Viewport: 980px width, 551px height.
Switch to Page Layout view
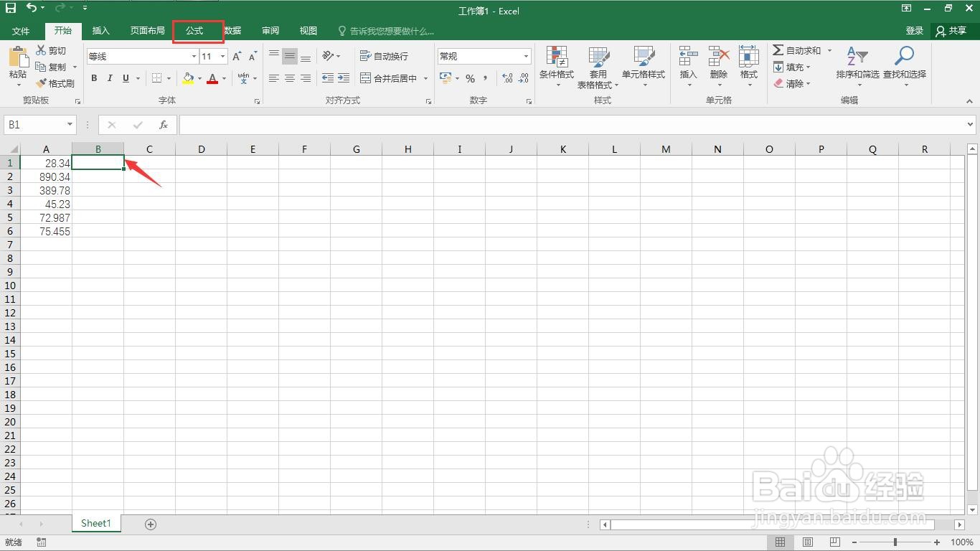click(808, 542)
